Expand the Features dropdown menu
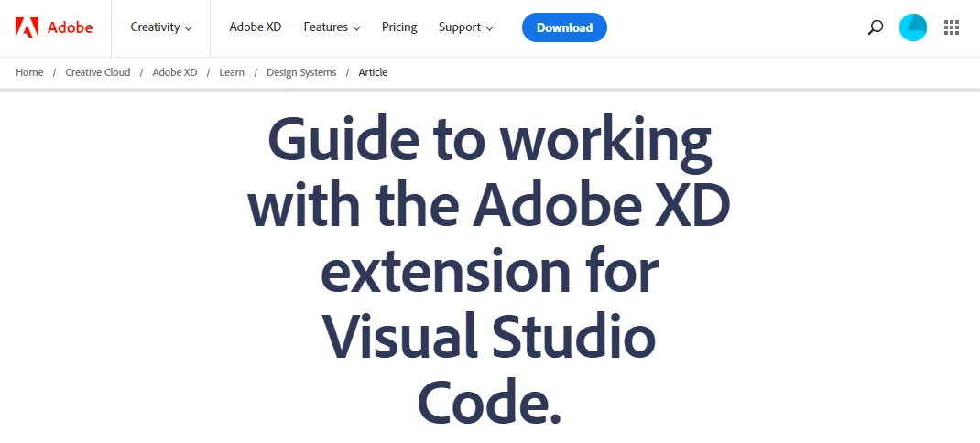This screenshot has width=980, height=443. (x=332, y=27)
